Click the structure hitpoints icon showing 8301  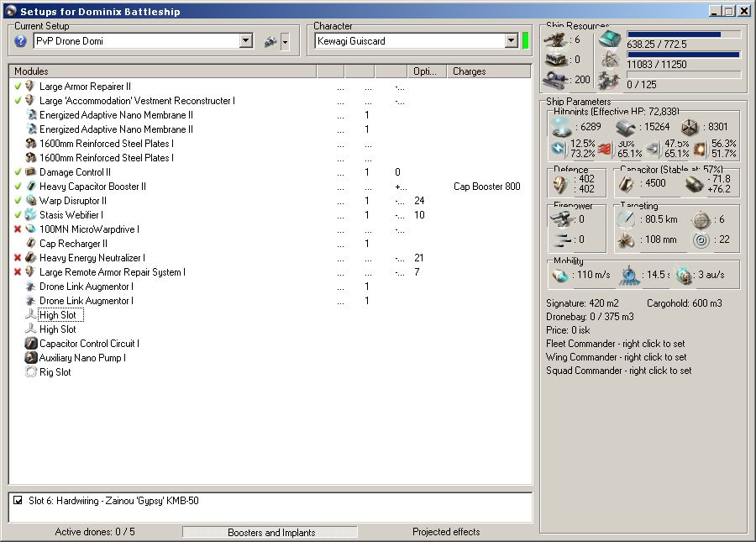(x=690, y=127)
